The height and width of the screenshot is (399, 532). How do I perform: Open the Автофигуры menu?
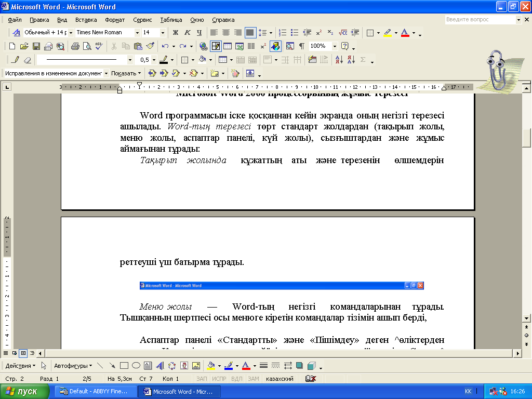pos(73,366)
